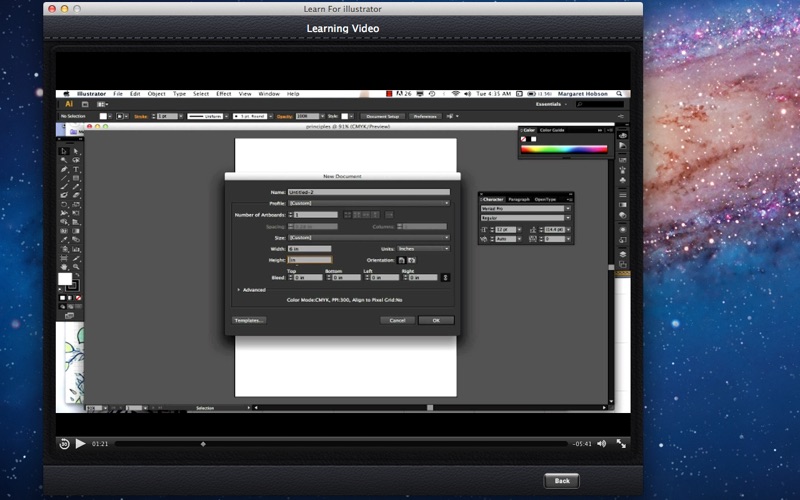The image size is (800, 500).
Task: Click OK in New Document dialog
Action: tap(436, 320)
